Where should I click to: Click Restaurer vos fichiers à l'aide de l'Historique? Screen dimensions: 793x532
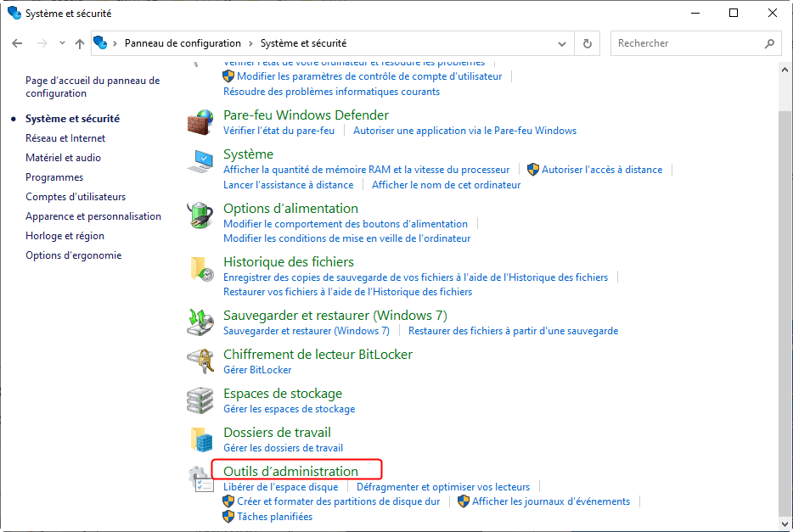pyautogui.click(x=347, y=292)
